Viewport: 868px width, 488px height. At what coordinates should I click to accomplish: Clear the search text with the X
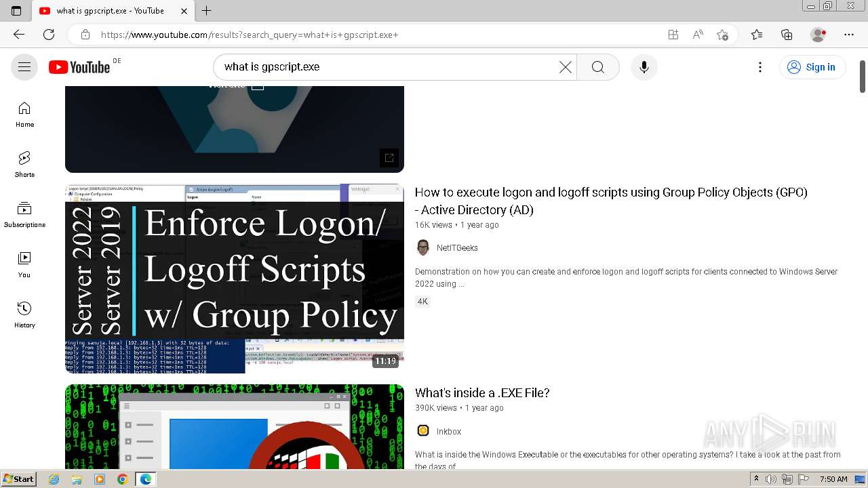pyautogui.click(x=566, y=67)
